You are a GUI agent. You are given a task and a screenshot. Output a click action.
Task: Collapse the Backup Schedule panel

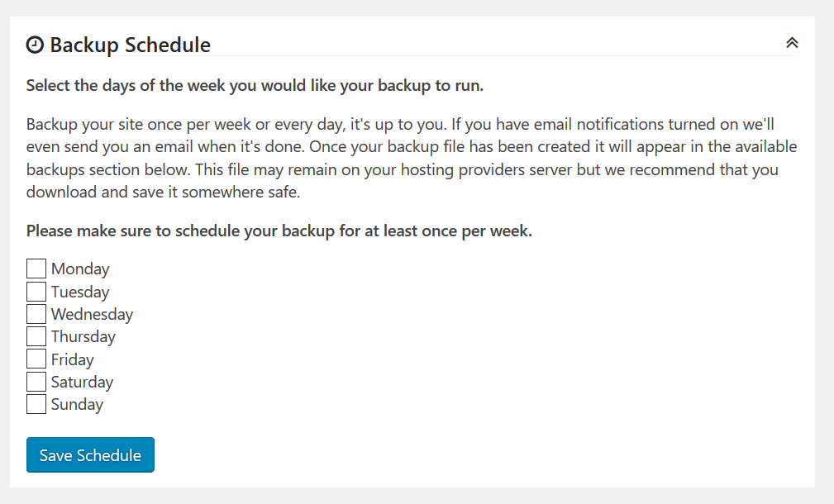click(x=792, y=43)
